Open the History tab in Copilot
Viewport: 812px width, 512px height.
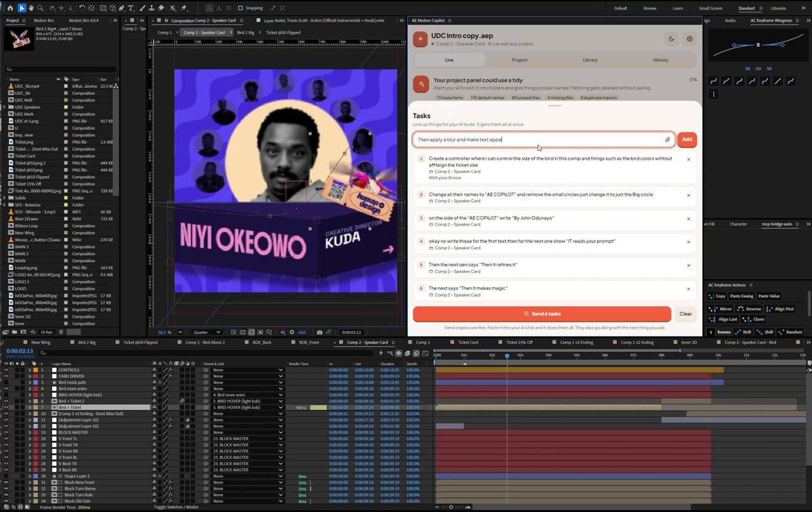pyautogui.click(x=660, y=60)
